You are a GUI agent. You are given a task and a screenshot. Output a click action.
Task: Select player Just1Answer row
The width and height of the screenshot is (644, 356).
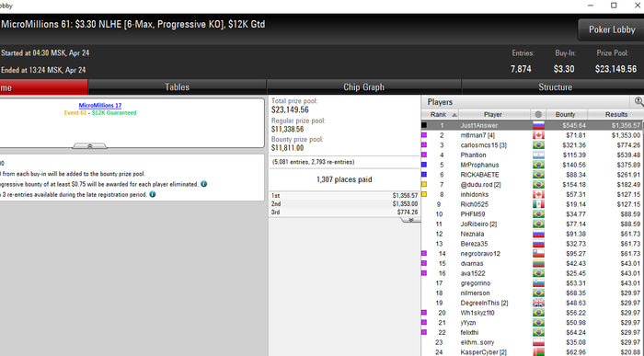(x=533, y=125)
